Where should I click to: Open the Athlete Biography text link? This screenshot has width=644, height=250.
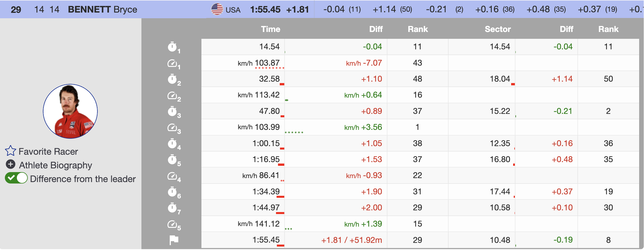[55, 165]
